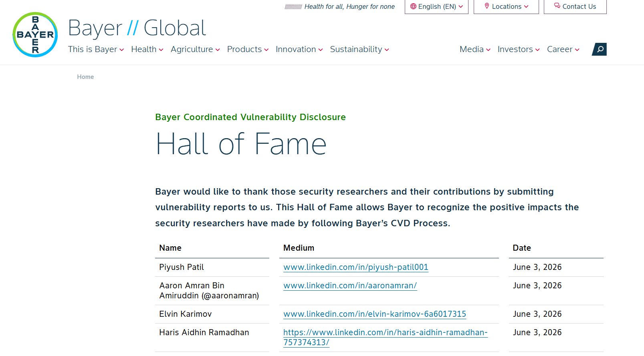
Task: Expand the Sustainability menu
Action: tap(359, 49)
